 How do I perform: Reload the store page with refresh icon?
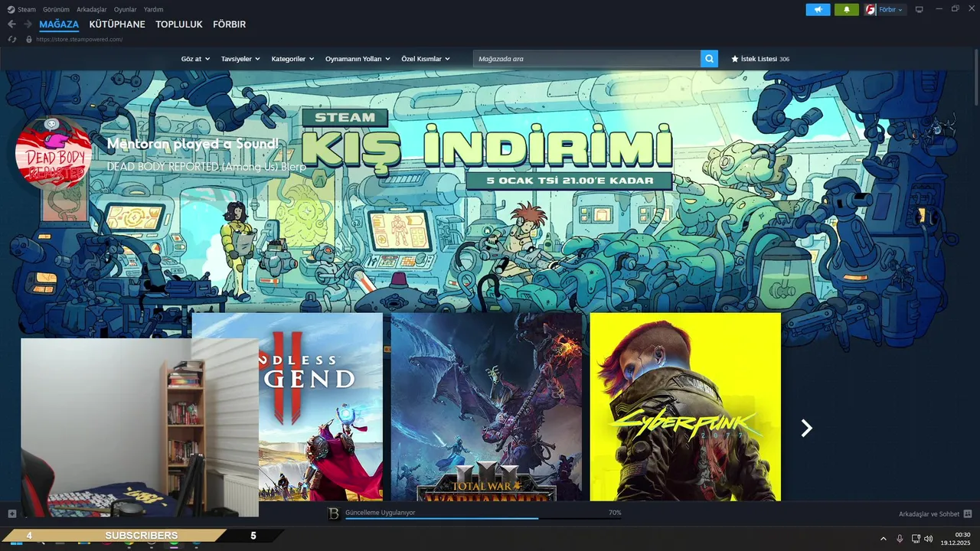[x=12, y=39]
